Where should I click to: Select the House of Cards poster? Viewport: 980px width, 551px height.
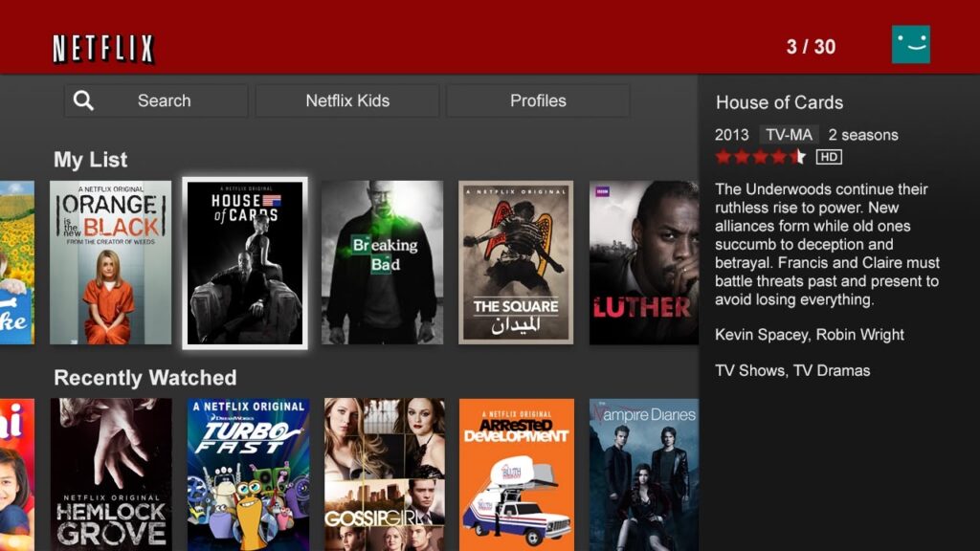(x=245, y=263)
